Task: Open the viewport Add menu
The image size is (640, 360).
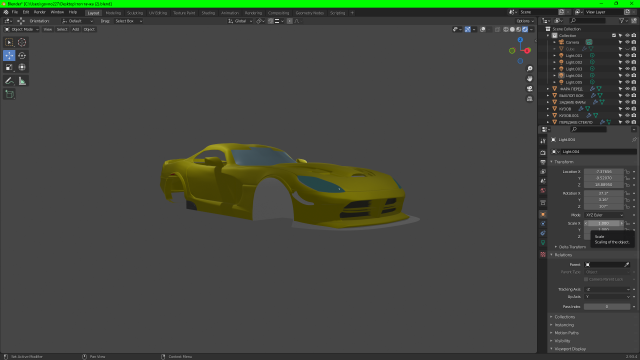Action: click(x=76, y=29)
